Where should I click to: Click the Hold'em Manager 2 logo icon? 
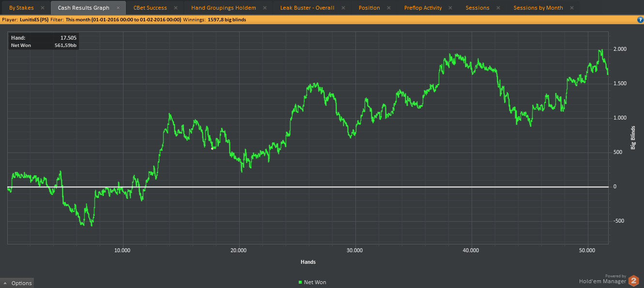pos(633,280)
